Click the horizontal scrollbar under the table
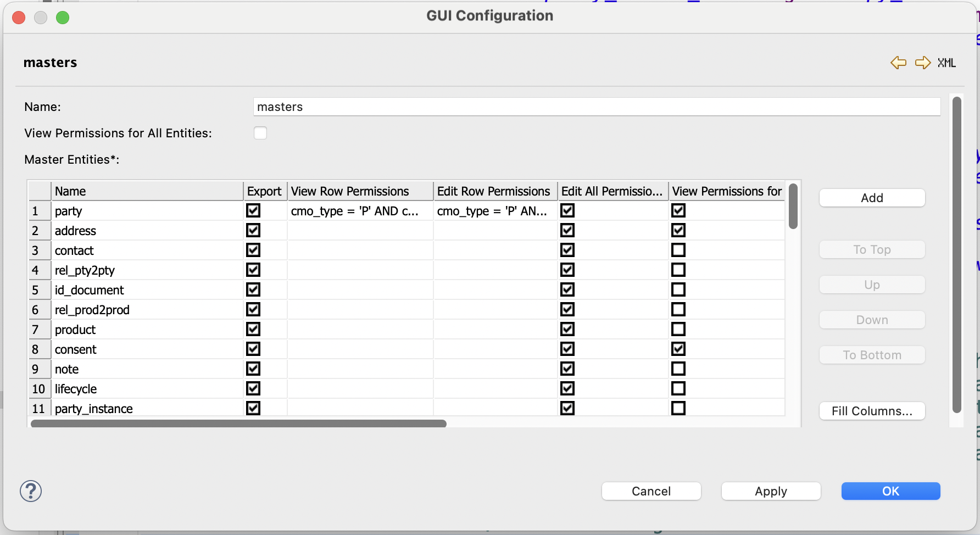The image size is (980, 535). point(238,423)
